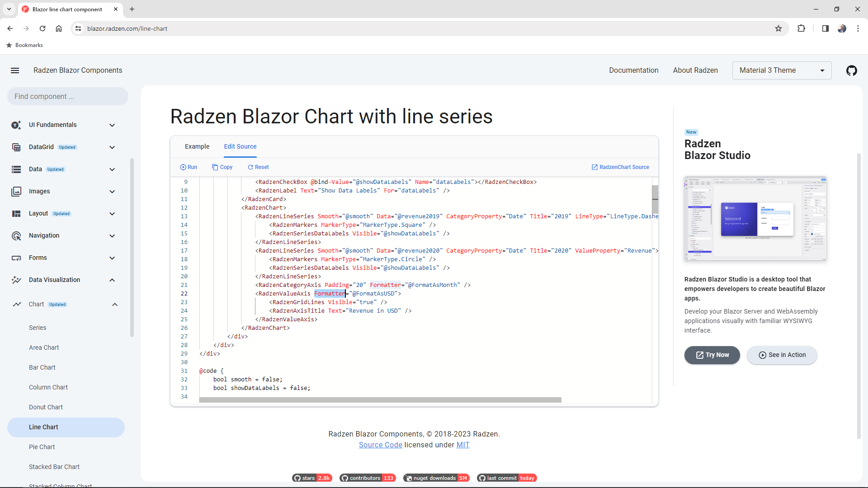Click the Copy code icon
The width and height of the screenshot is (868, 488).
coord(216,167)
